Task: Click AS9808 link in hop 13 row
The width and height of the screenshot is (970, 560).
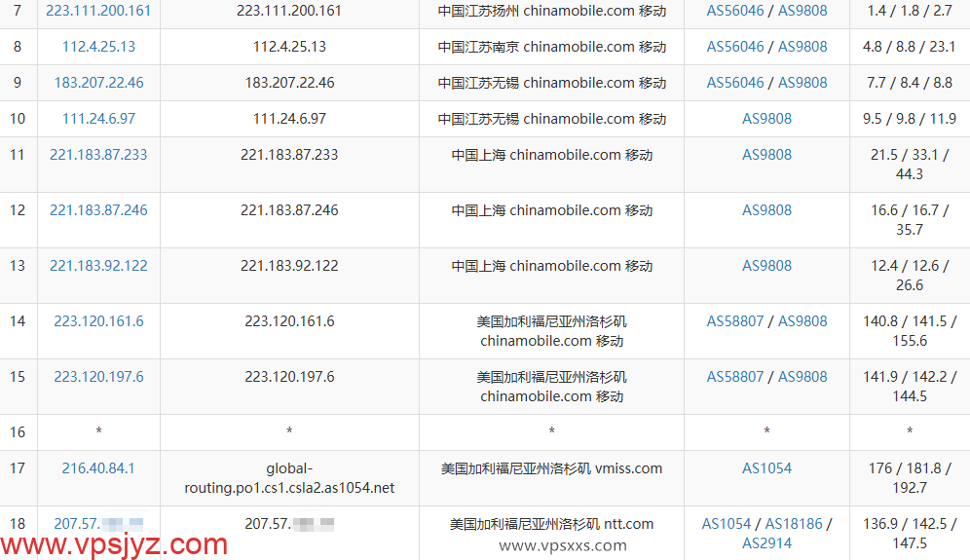Action: [766, 266]
